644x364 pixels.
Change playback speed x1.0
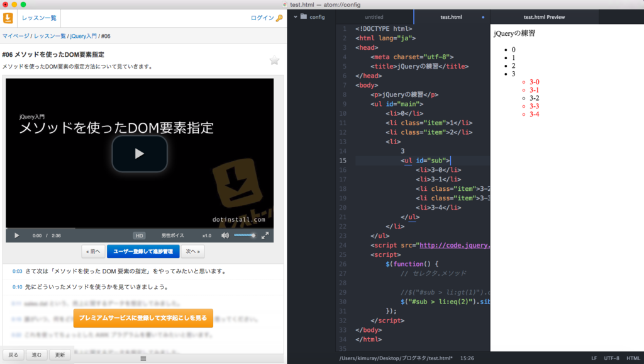206,236
